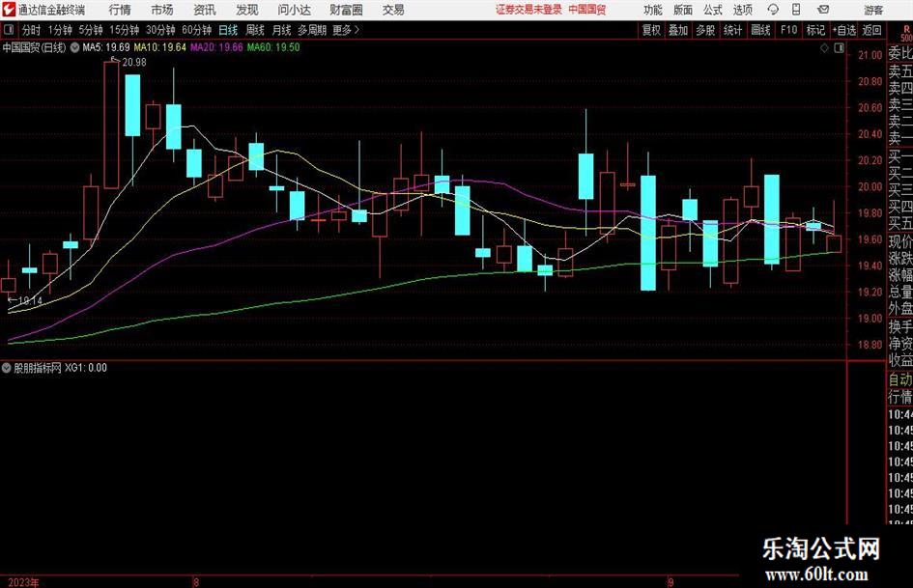This screenshot has height=588, width=913.
Task: Open the F10 company info button
Action: [789, 30]
